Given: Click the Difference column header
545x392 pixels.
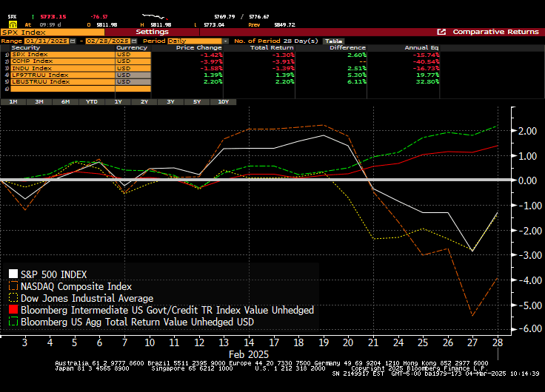Looking at the screenshot, I should point(347,47).
